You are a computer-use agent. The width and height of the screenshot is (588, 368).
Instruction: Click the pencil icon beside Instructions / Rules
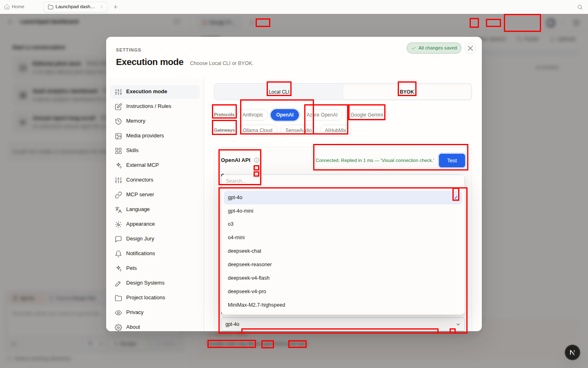[118, 106]
